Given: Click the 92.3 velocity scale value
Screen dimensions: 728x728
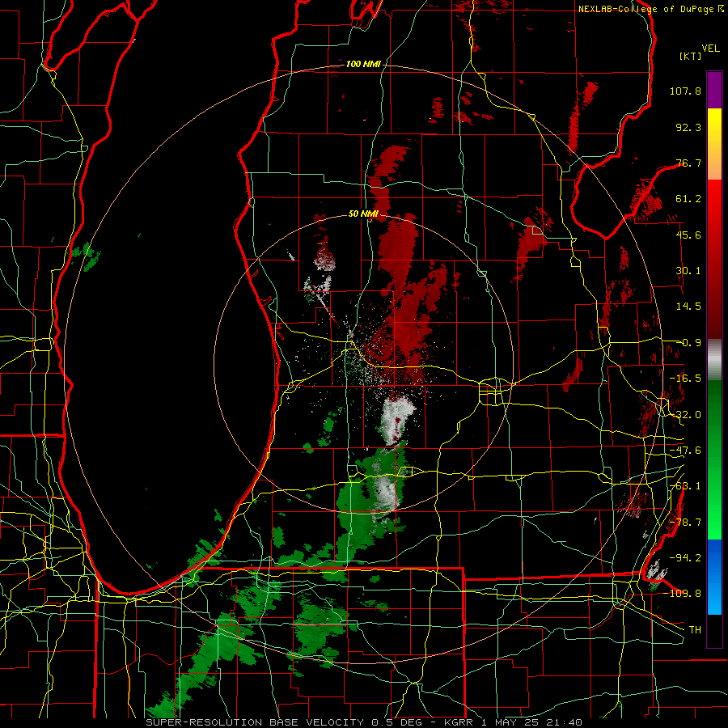Looking at the screenshot, I should 688,127.
